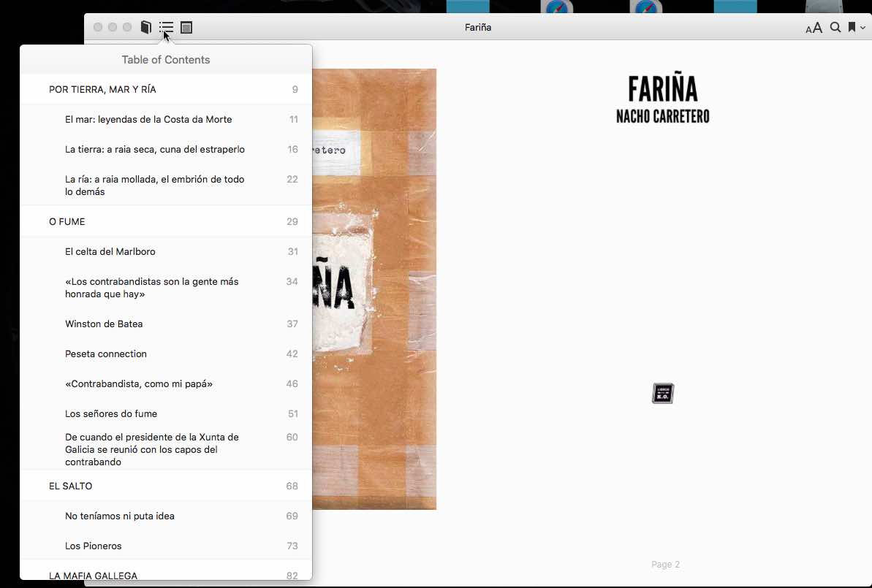Click the Fariña title in the window title bar

pos(477,27)
